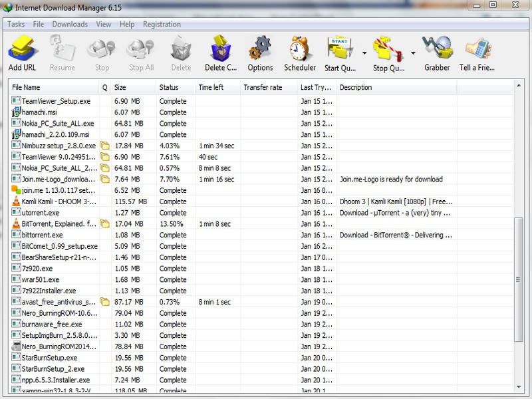The image size is (532, 399).
Task: Select the 7z920.exe download
Action: click(x=261, y=269)
